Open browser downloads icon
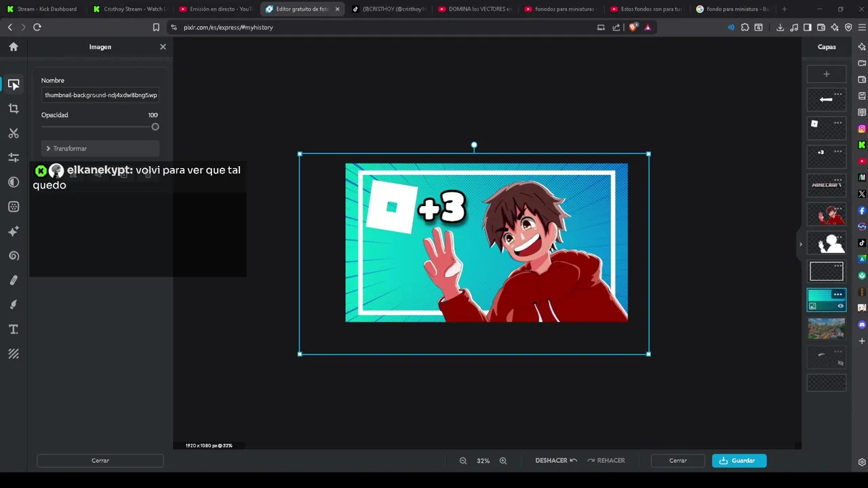Image resolution: width=868 pixels, height=488 pixels. coord(781,27)
